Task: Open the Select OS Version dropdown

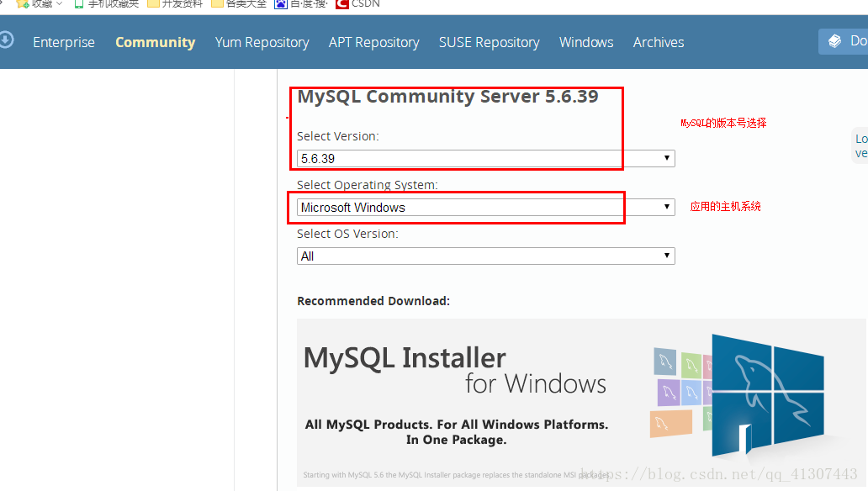Action: click(x=485, y=256)
